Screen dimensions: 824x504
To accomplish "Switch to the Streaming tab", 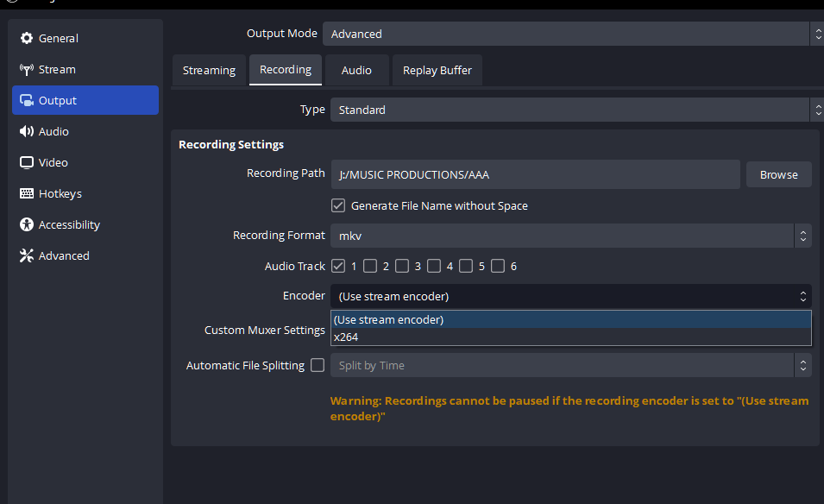I will [209, 70].
